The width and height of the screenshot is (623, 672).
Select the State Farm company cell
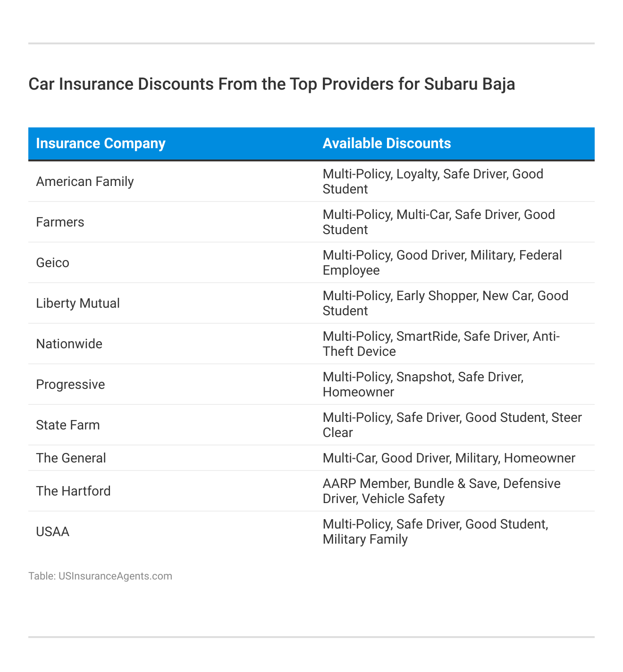point(68,425)
